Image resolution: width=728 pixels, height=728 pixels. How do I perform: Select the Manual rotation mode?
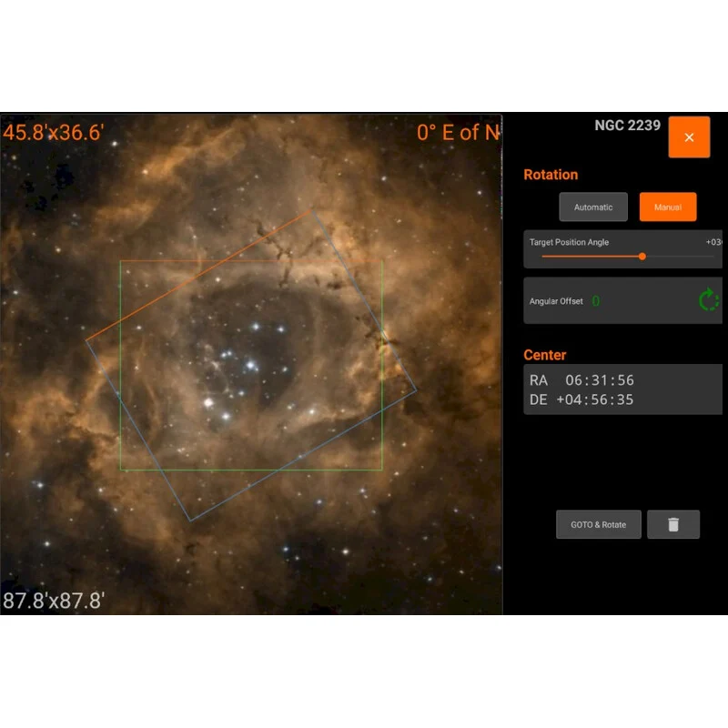click(667, 207)
